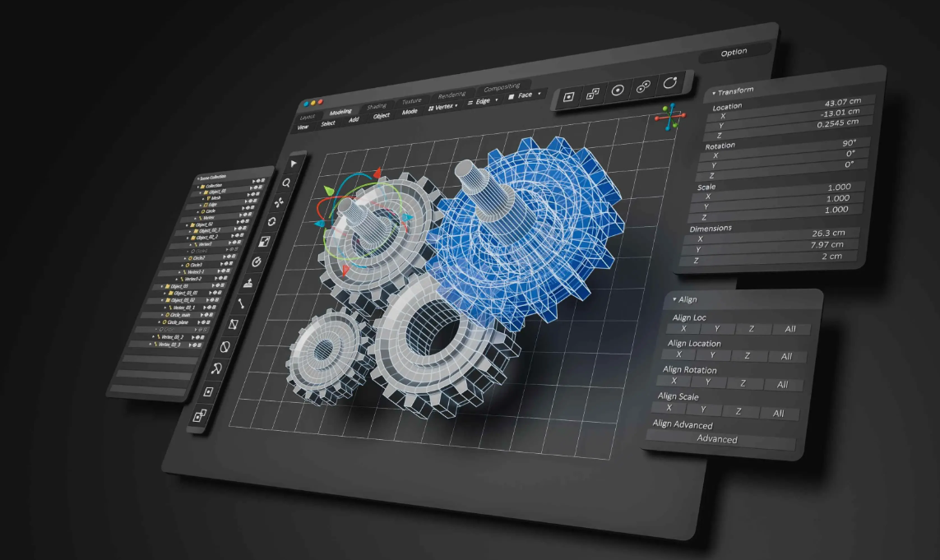Select the two-point edge line tool

(x=242, y=303)
